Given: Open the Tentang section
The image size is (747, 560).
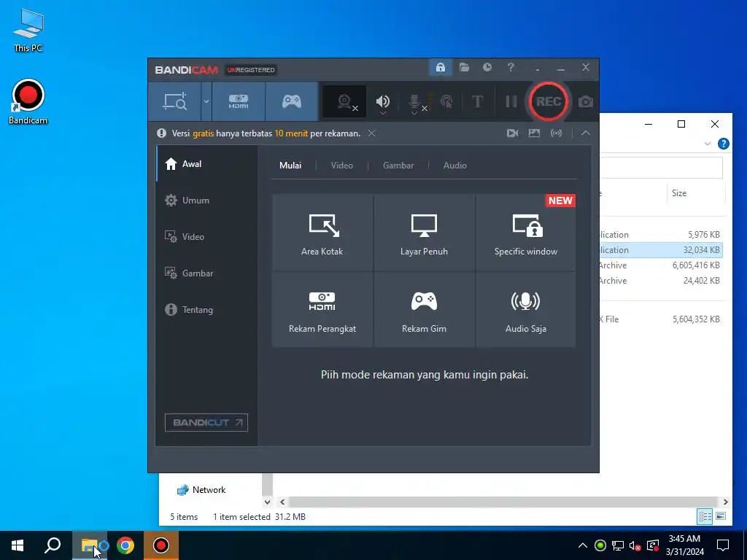Looking at the screenshot, I should point(206,309).
